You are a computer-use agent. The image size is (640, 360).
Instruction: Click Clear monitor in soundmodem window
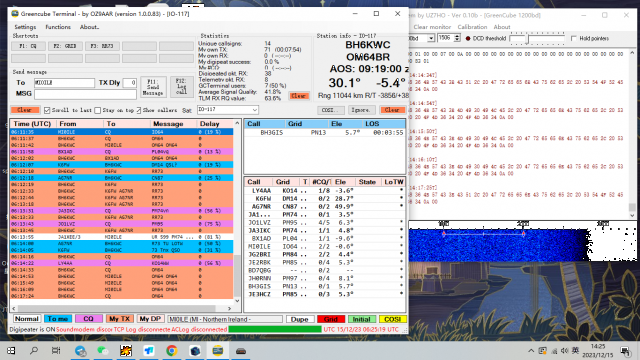[x=432, y=27]
